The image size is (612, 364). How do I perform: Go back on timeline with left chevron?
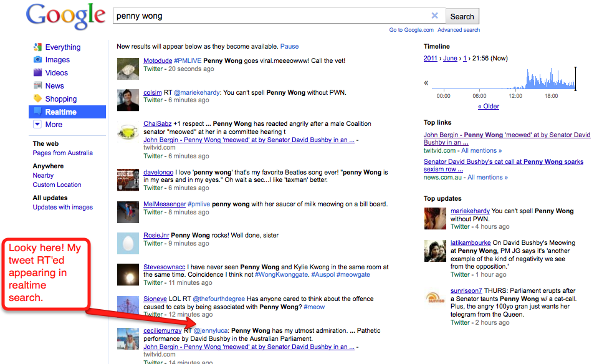426,83
